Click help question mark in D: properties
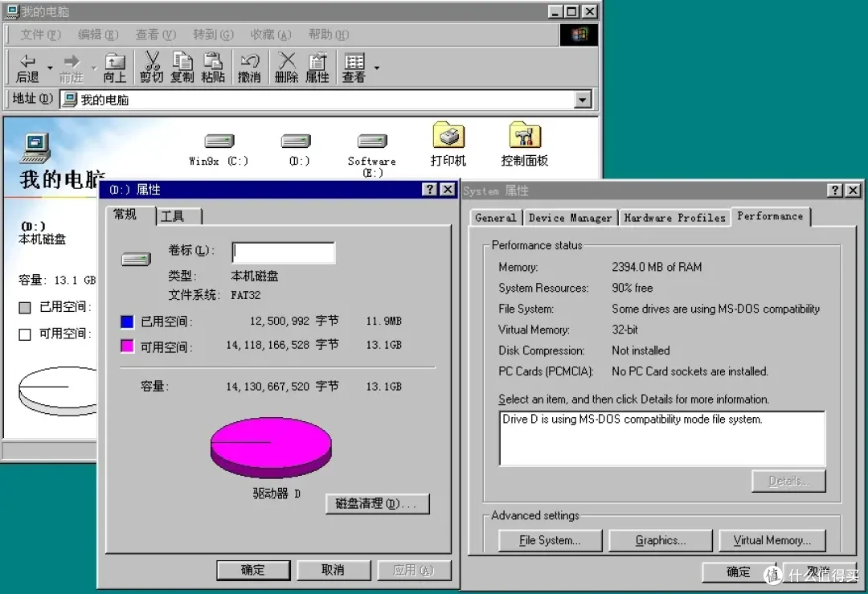Screen dimensions: 868x594 [x=429, y=190]
